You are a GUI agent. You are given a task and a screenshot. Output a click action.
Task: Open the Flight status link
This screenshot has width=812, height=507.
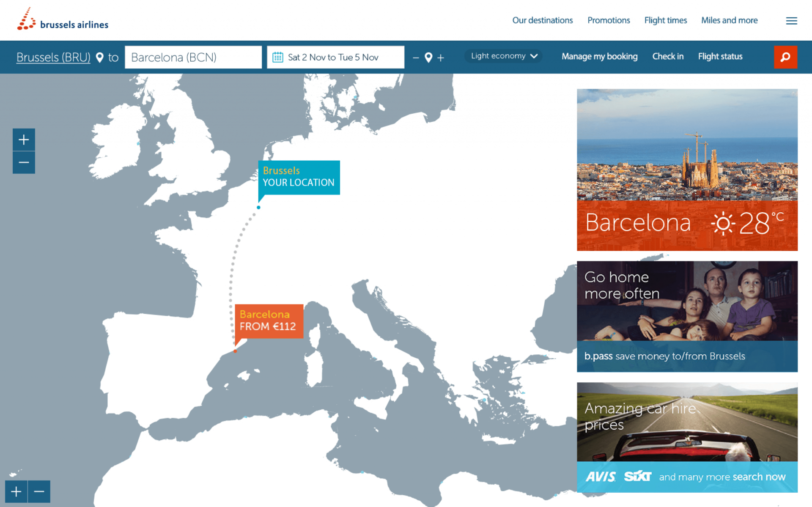coord(720,56)
